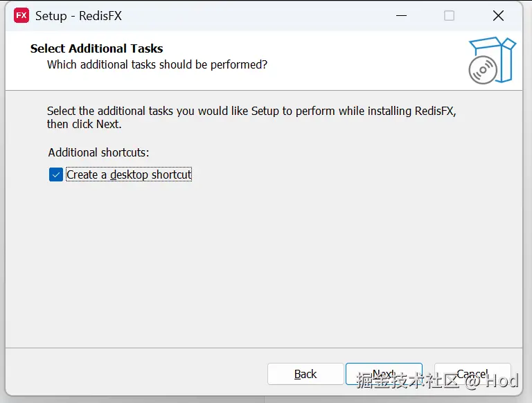Screen dimensions: 532x403
Task: Proceed by pressing the Next button
Action: tap(384, 374)
